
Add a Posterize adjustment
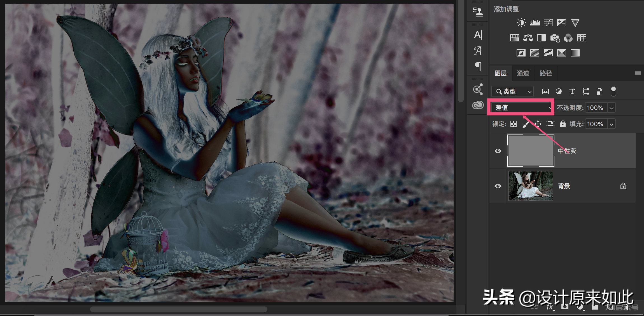click(x=535, y=53)
